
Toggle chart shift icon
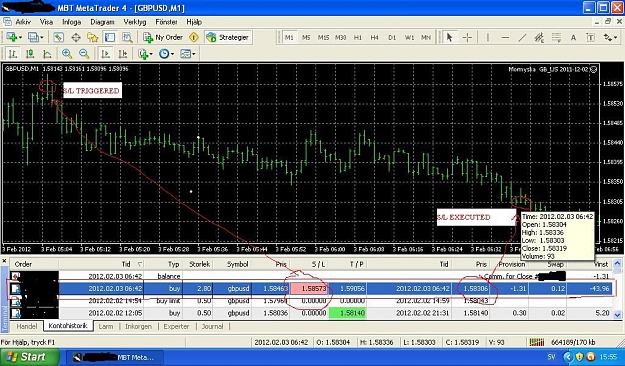[123, 54]
